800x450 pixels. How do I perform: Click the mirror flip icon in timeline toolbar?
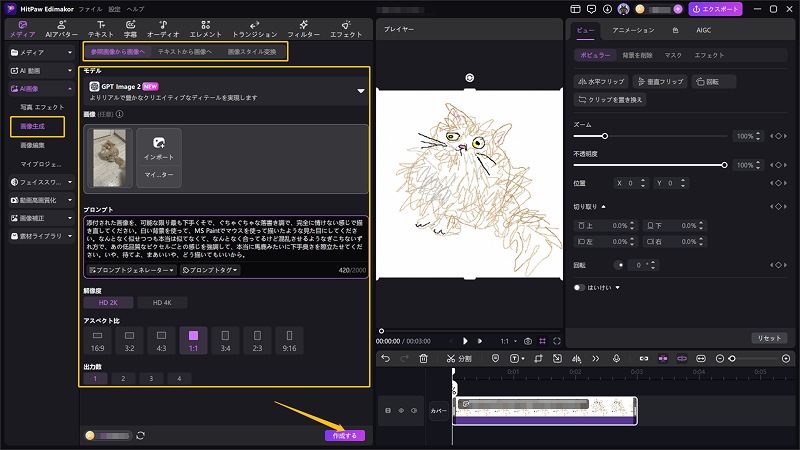(577, 359)
